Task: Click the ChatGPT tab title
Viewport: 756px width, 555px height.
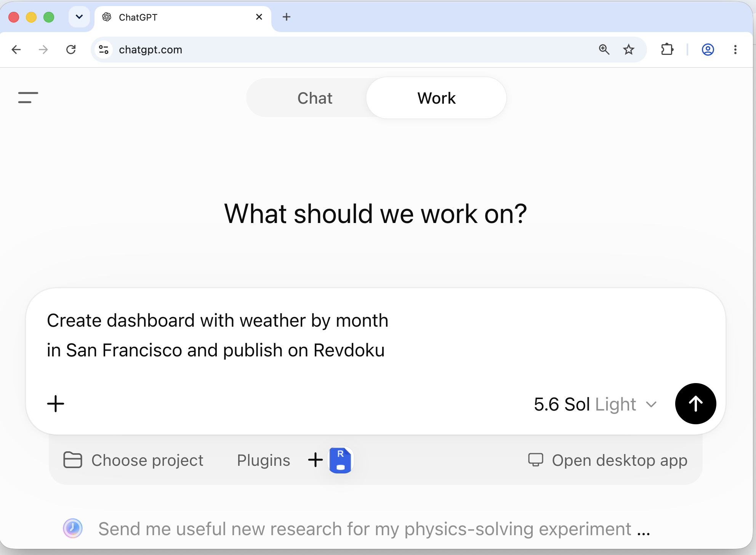Action: (x=138, y=17)
